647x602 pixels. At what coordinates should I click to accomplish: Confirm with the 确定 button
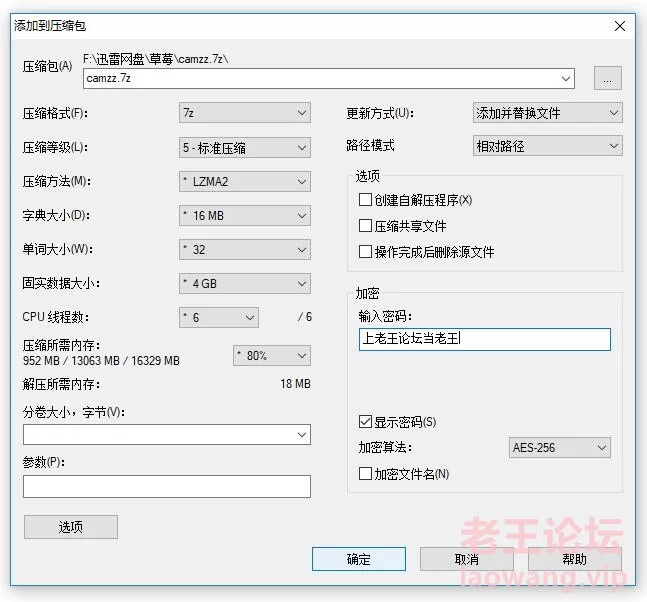(x=359, y=559)
